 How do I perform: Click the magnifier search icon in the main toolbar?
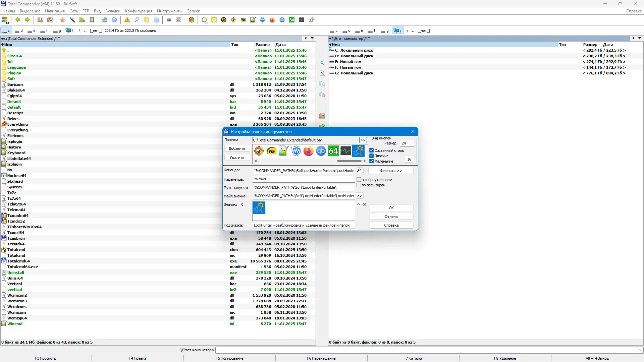click(x=137, y=20)
